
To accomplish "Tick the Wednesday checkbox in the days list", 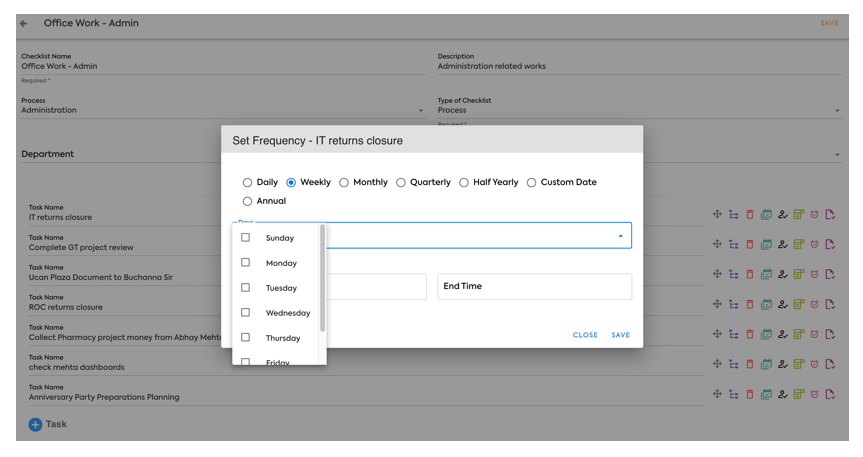I will tap(246, 313).
